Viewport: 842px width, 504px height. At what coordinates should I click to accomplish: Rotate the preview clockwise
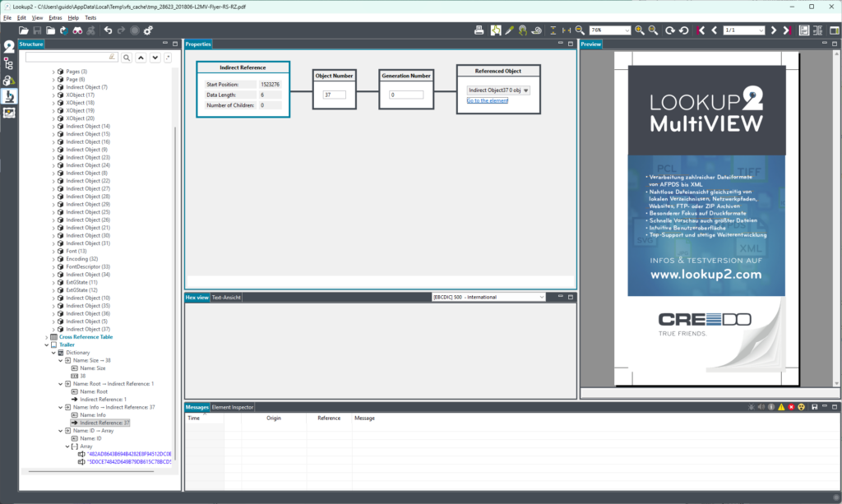(x=670, y=30)
